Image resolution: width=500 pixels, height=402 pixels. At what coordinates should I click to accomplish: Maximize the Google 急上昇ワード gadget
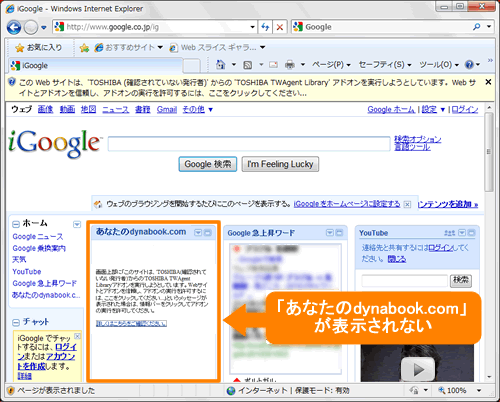coord(339,233)
